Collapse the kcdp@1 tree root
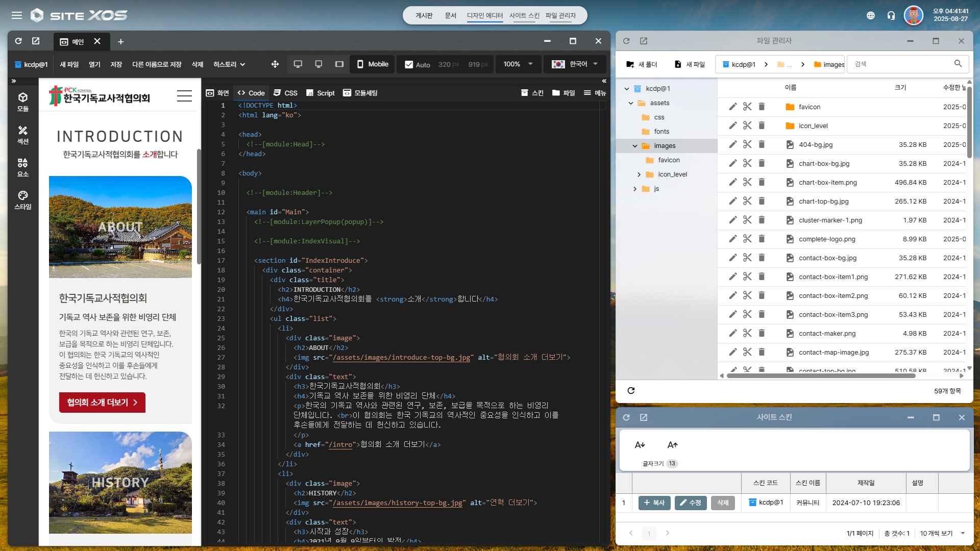The height and width of the screenshot is (551, 980). coord(627,89)
